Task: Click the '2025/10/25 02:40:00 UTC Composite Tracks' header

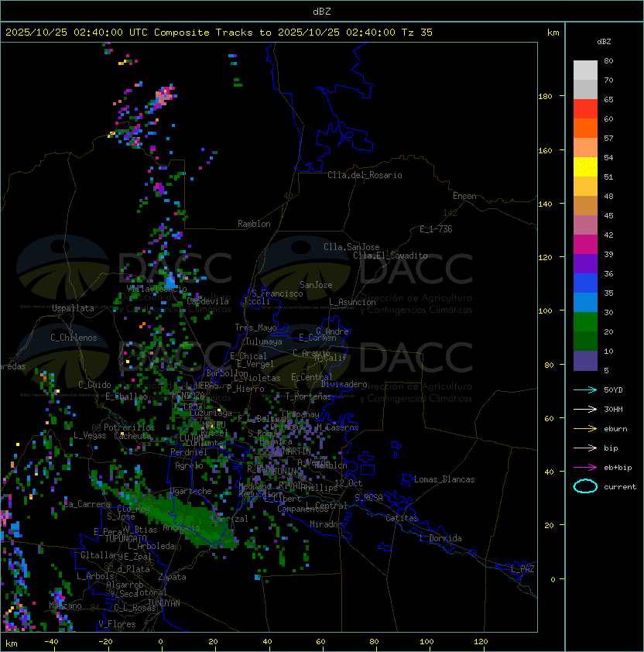Action: pos(129,33)
